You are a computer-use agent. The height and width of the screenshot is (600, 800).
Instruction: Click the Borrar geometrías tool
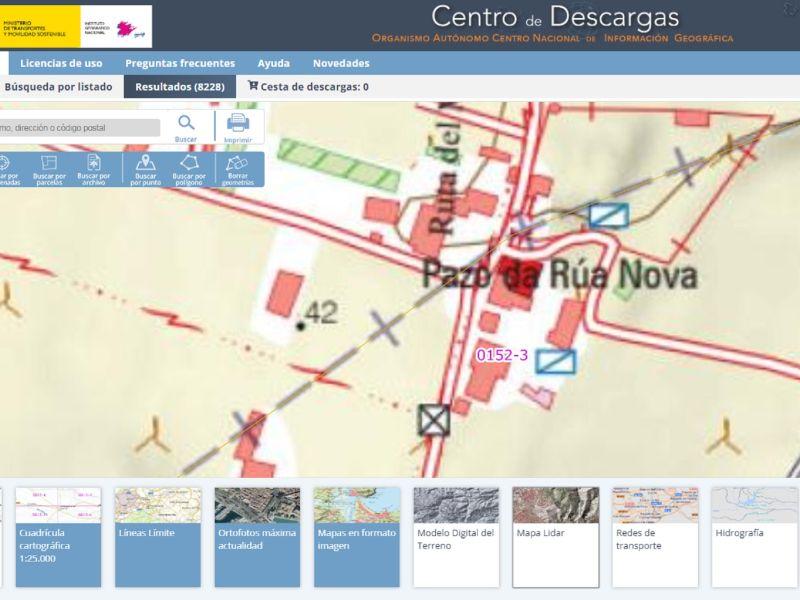237,169
